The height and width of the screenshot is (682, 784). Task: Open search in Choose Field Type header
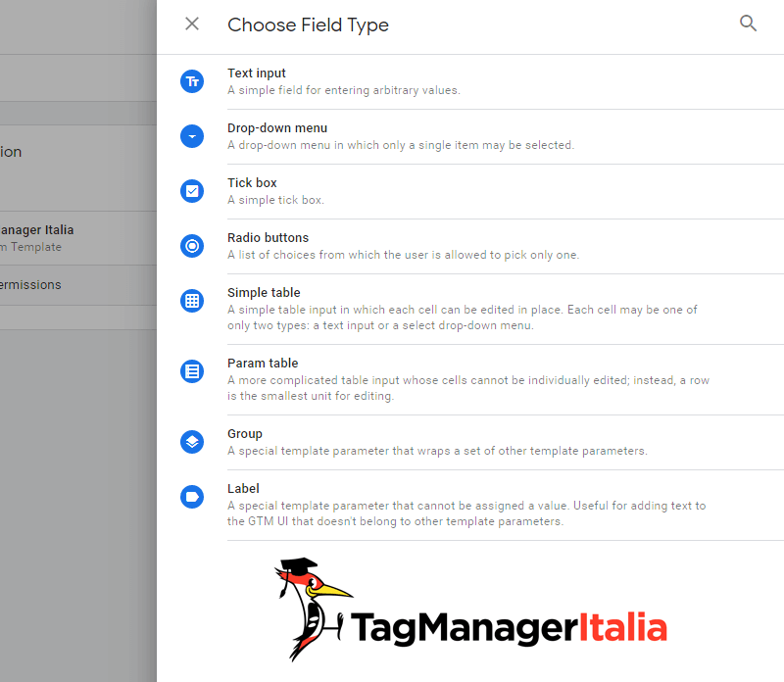(748, 23)
